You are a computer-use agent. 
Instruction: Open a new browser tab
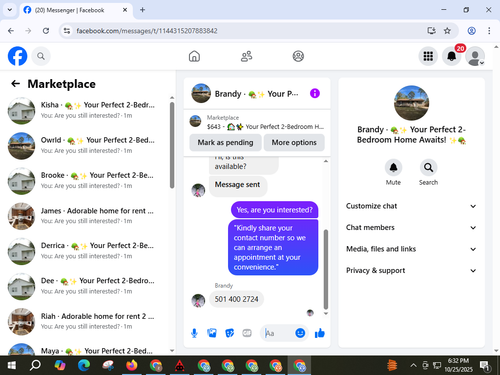pyautogui.click(x=142, y=10)
